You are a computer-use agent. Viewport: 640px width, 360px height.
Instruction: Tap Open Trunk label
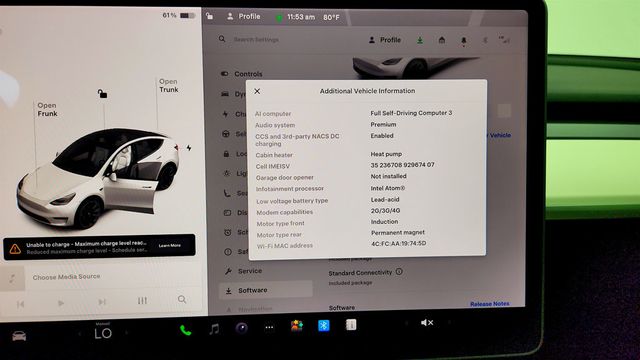[x=169, y=86]
